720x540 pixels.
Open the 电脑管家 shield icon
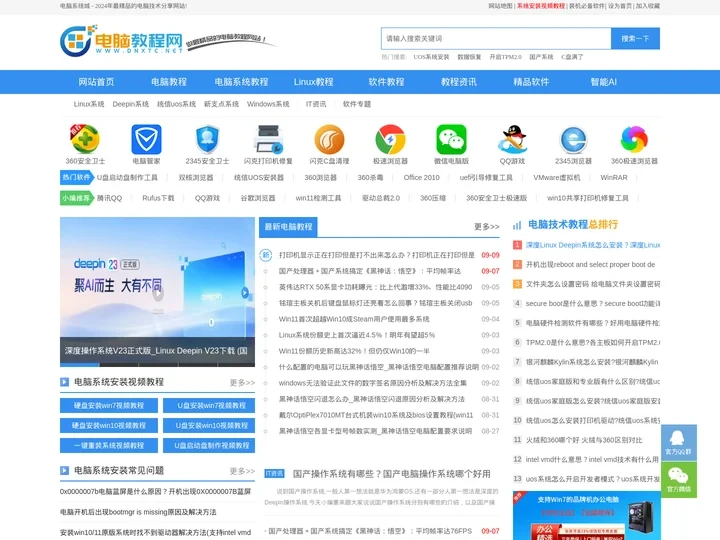coord(146,139)
